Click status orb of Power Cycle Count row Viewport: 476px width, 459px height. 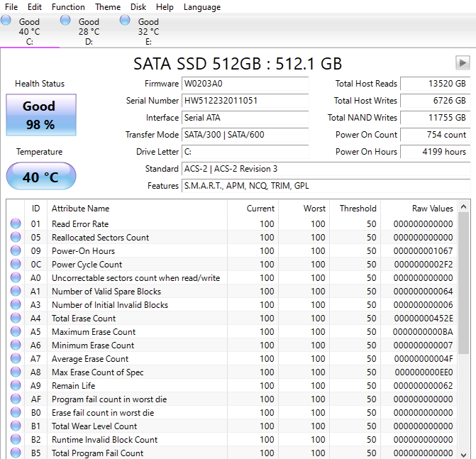click(x=16, y=264)
